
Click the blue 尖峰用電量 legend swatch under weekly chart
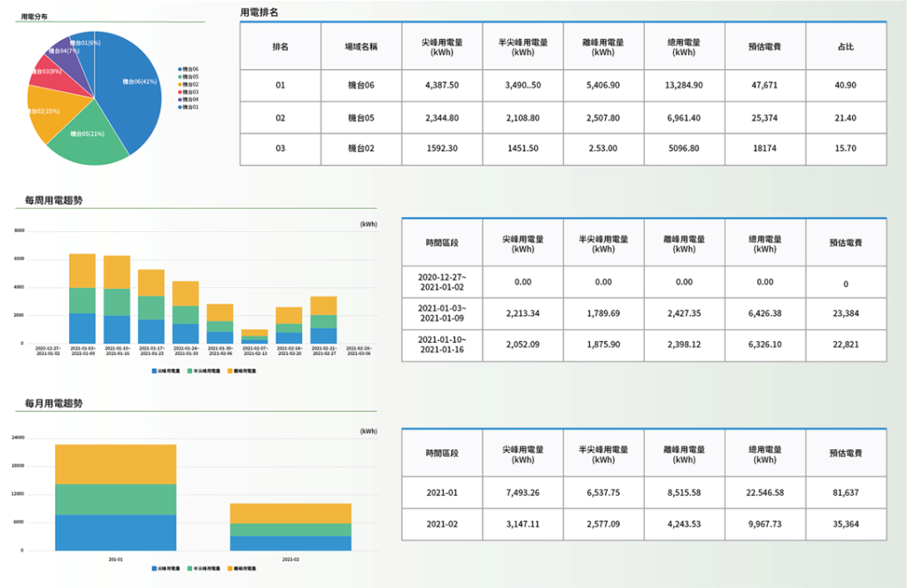[x=154, y=371]
